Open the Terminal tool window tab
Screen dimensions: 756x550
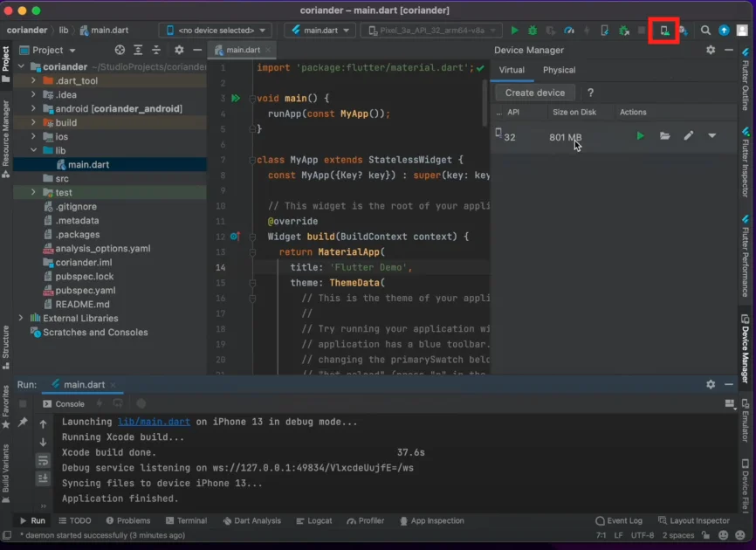pos(186,520)
